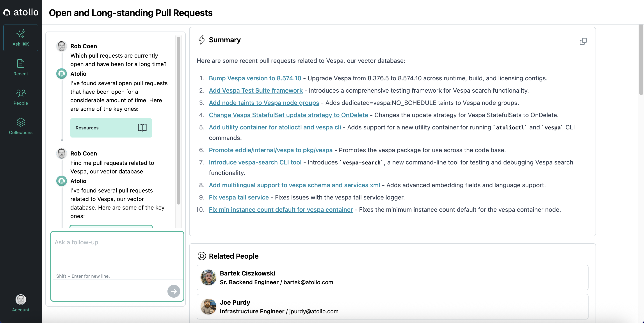
Task: Open the People section icon
Action: point(21,93)
